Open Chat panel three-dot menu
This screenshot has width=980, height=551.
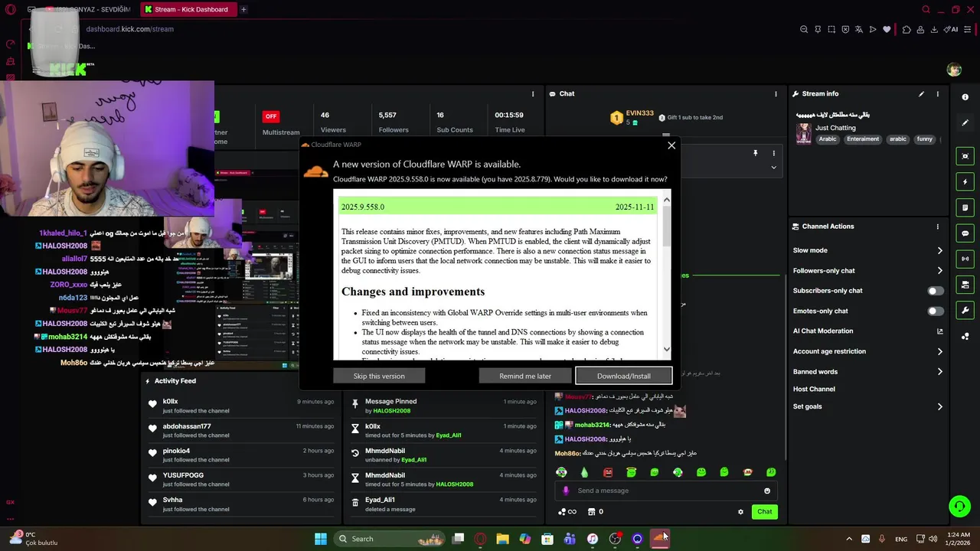(776, 94)
